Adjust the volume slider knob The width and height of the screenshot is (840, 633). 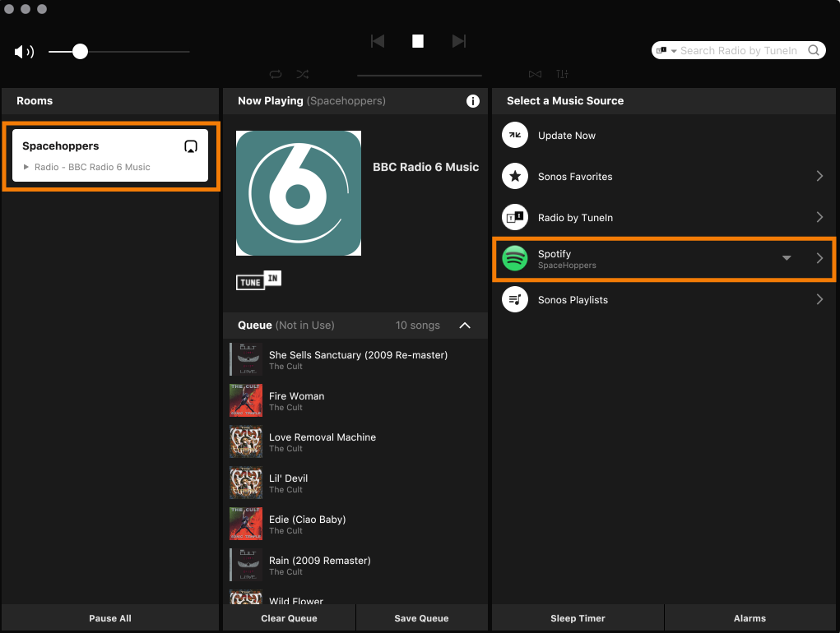click(80, 51)
